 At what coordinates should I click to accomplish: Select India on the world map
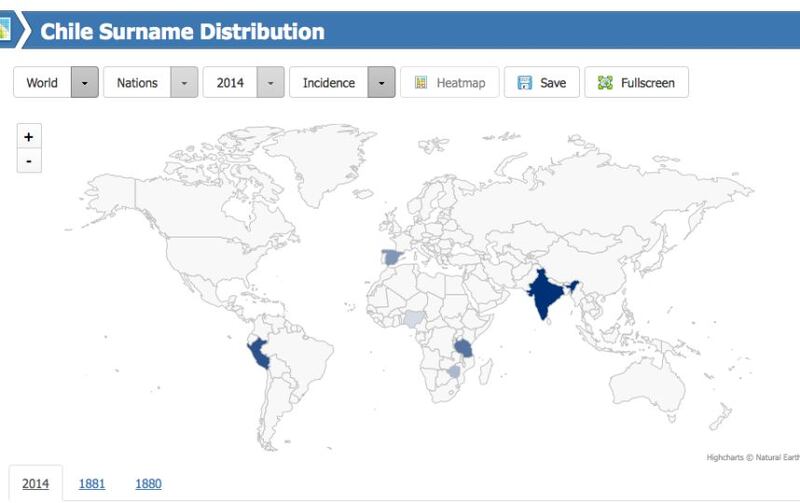click(543, 293)
